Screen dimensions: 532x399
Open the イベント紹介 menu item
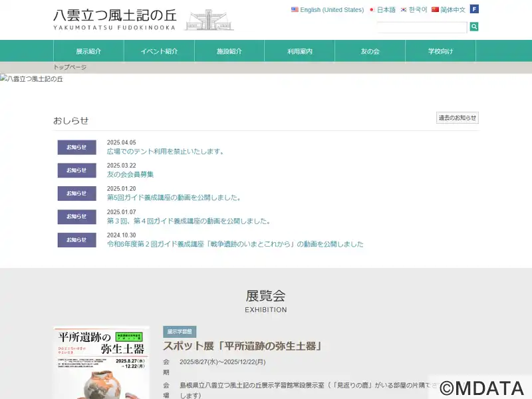pos(159,51)
